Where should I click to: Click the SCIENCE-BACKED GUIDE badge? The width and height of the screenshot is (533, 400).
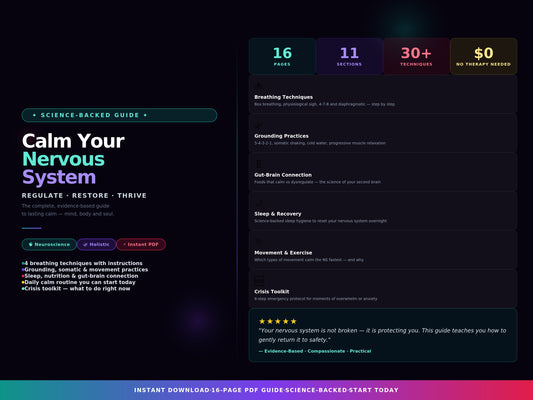tap(119, 115)
